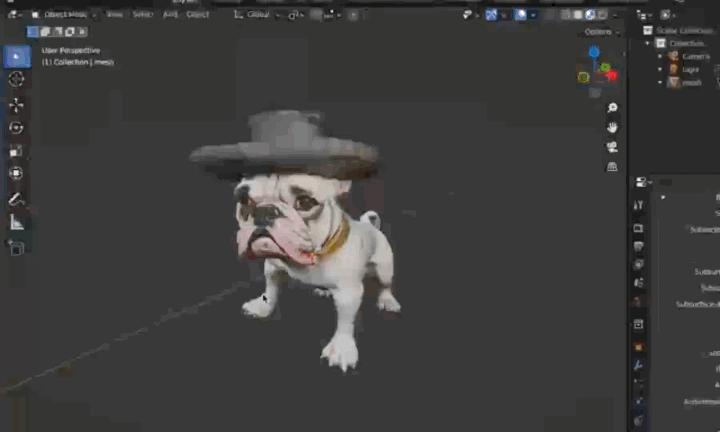Open the Output properties tab
720x432 pixels.
pyautogui.click(x=638, y=247)
